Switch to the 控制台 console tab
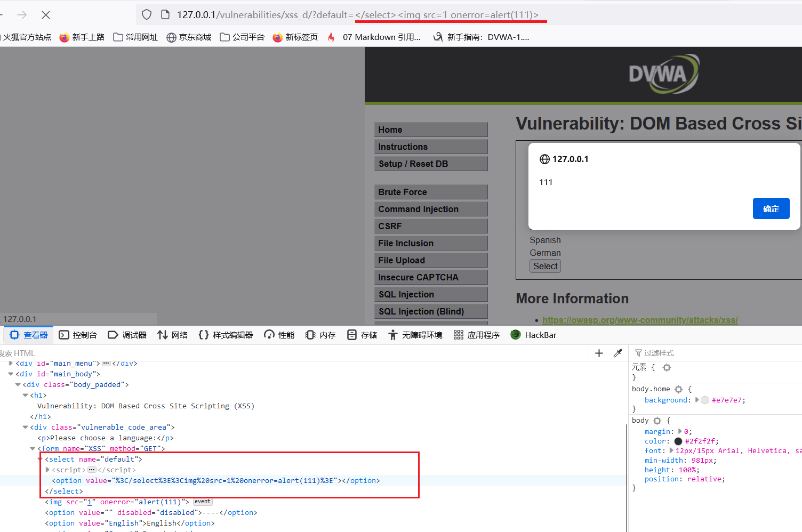This screenshot has width=802, height=532. click(78, 335)
